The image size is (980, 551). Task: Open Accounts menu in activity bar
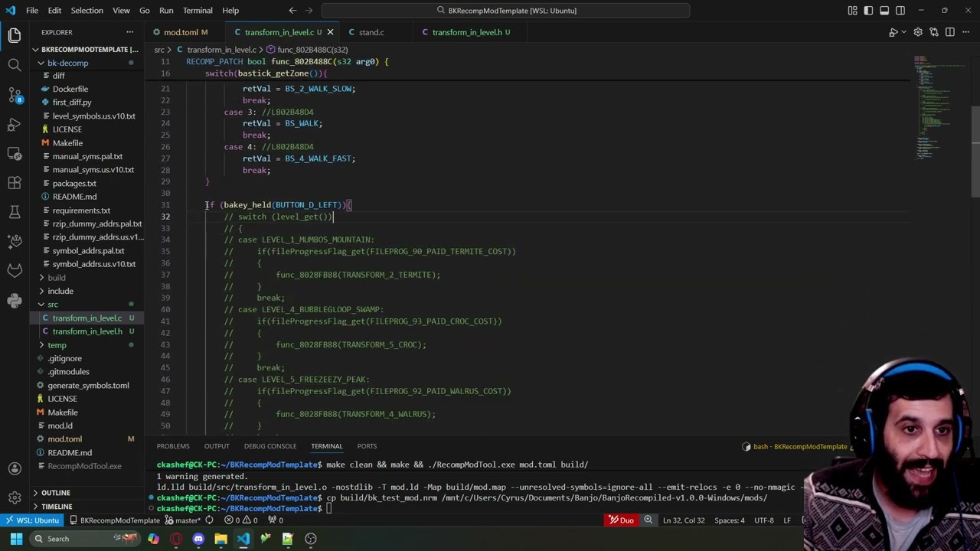pyautogui.click(x=15, y=468)
